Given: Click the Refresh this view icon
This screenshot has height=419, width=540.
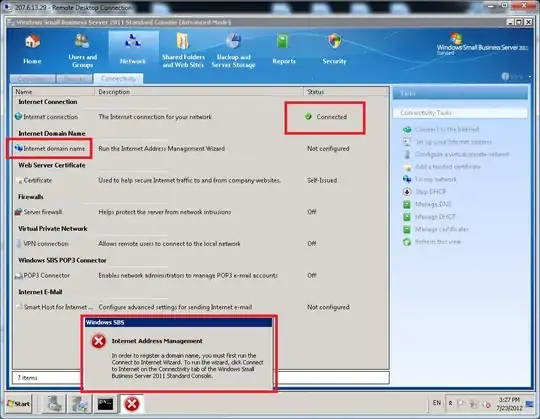Looking at the screenshot, I should point(407,242).
